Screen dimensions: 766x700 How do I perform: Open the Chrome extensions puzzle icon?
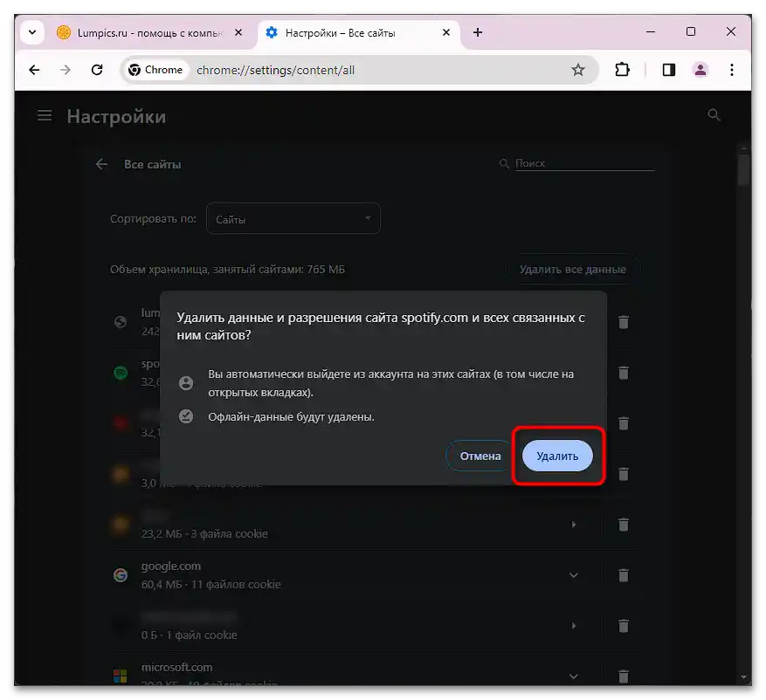[x=622, y=70]
